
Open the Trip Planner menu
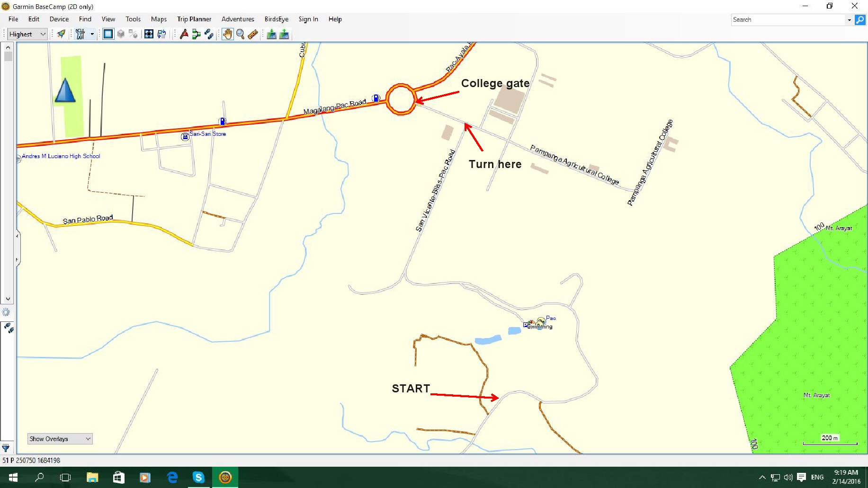(194, 19)
